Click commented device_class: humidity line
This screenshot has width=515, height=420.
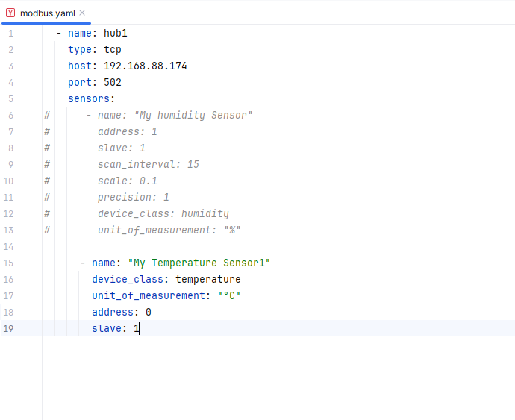[x=163, y=213]
